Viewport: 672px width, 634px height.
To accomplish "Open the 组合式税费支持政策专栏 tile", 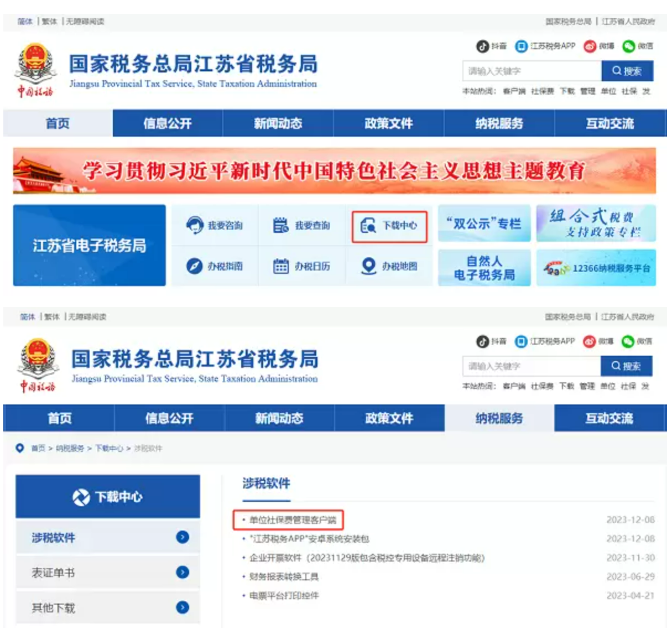I will click(x=596, y=224).
